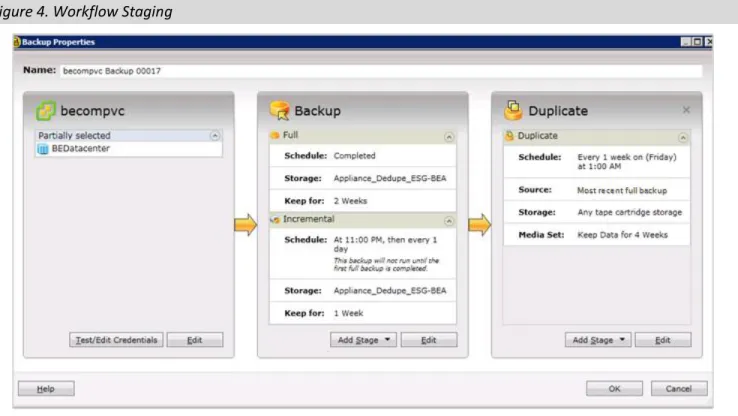Click the Duplicate stage header icon
Screen dimensions: 738x416
[513, 110]
